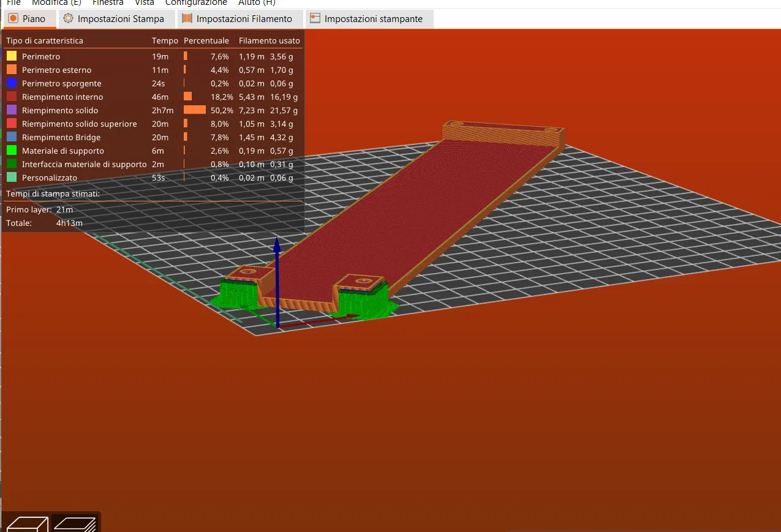Click the 'Filamento usato' column header
The image size is (781, 532).
(x=270, y=41)
